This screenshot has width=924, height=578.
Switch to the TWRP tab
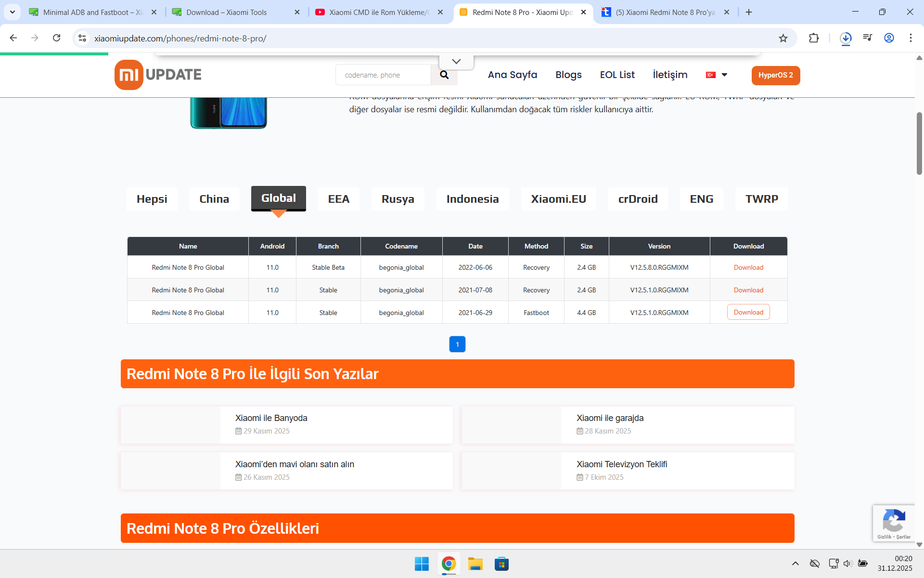click(762, 199)
